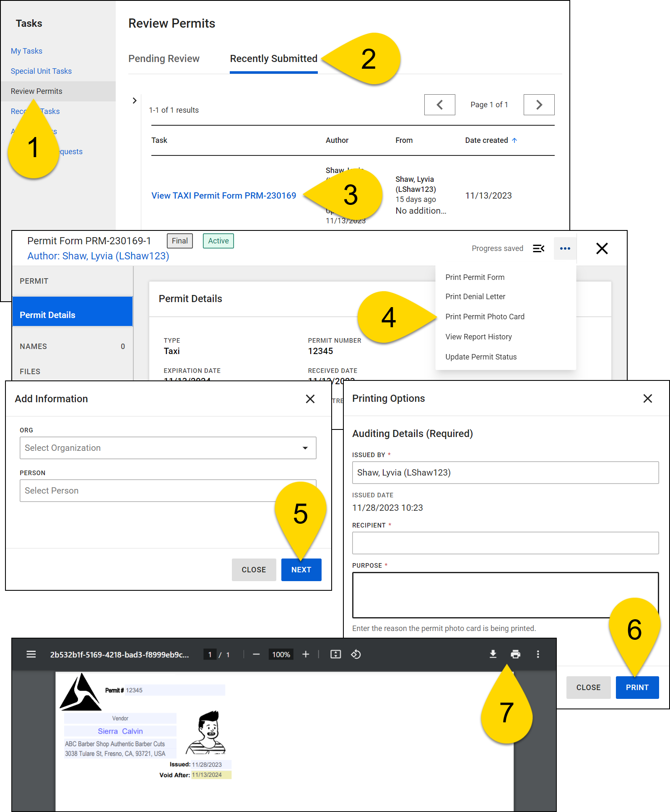Switch to the Pending Review tab
Screen dimensions: 670x812
point(164,59)
